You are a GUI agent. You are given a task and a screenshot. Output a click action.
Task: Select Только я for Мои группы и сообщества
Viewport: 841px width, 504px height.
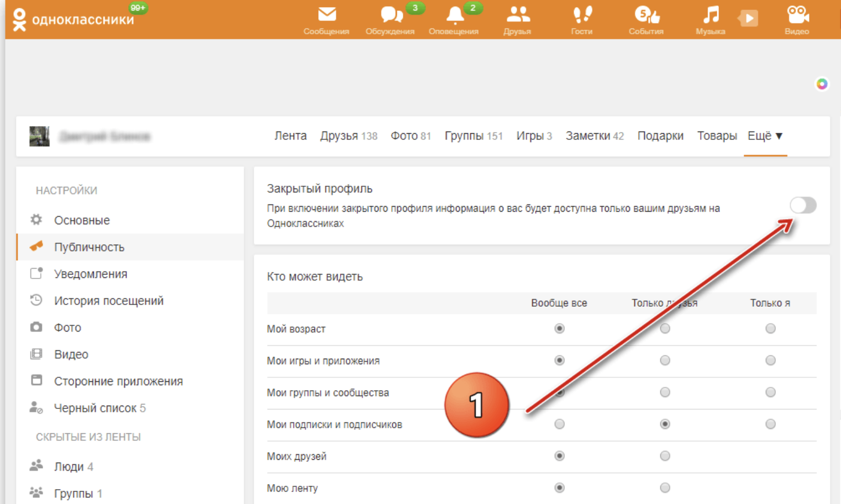[770, 392]
